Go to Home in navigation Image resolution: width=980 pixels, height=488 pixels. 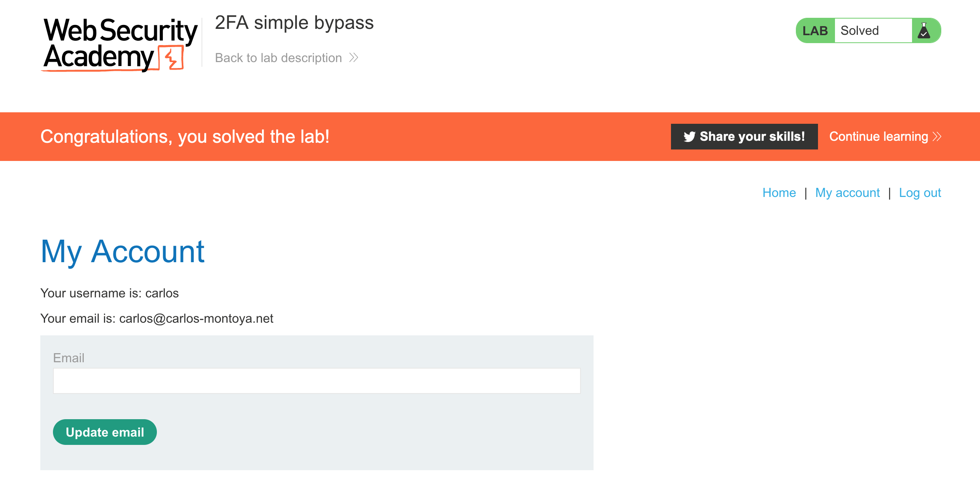coord(779,193)
